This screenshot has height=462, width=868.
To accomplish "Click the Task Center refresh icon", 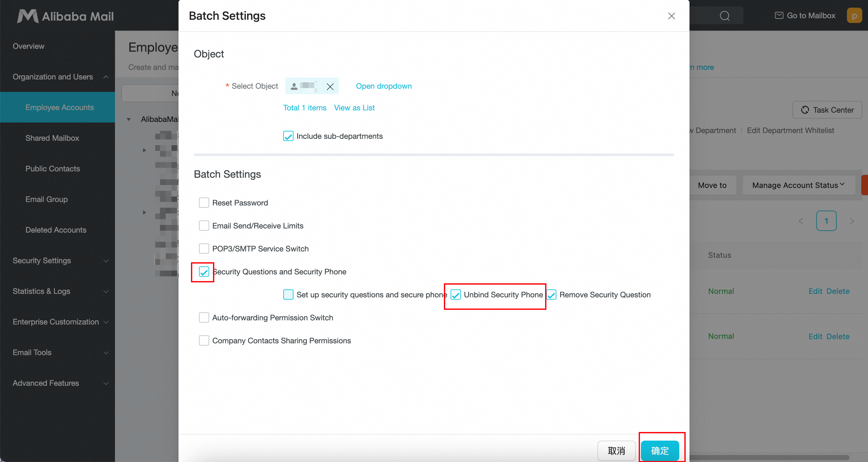I will click(805, 110).
